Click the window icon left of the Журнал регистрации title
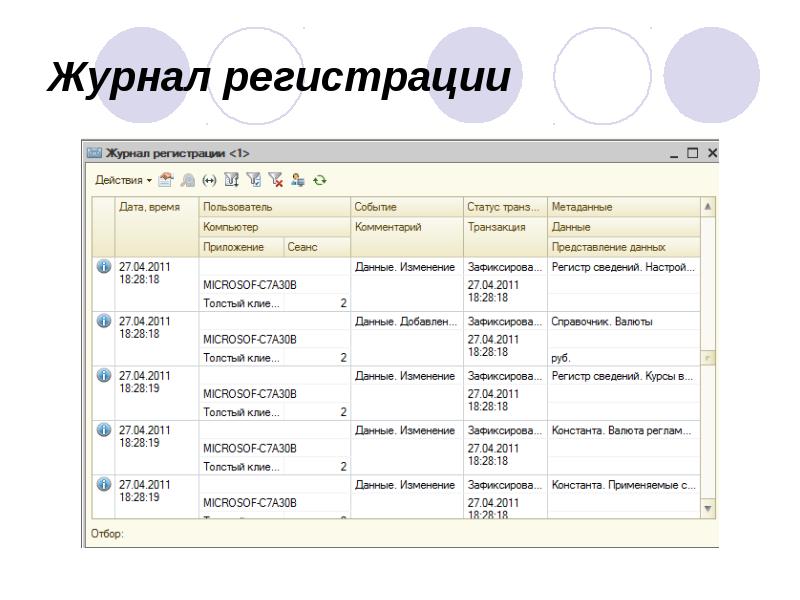The image size is (800, 600). click(x=94, y=153)
